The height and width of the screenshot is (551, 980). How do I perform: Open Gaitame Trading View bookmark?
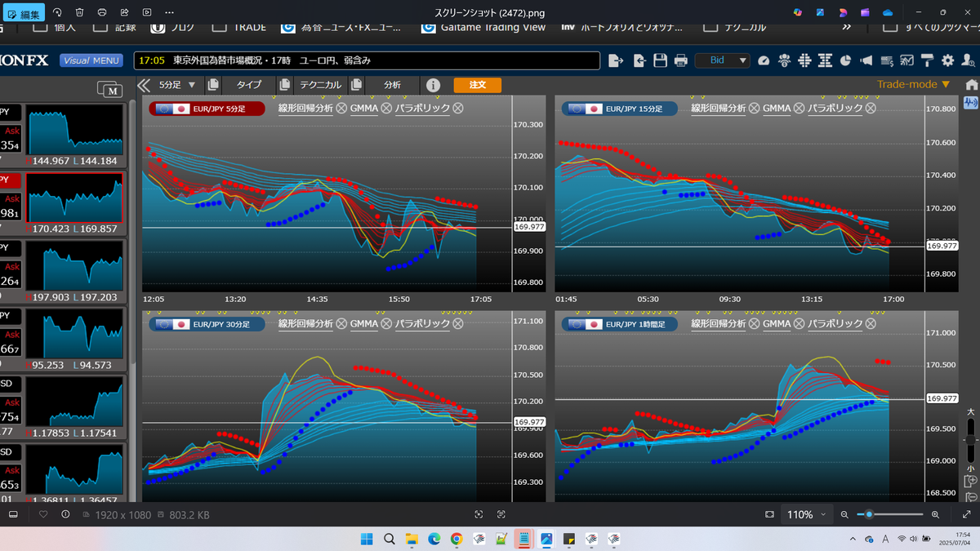click(483, 27)
